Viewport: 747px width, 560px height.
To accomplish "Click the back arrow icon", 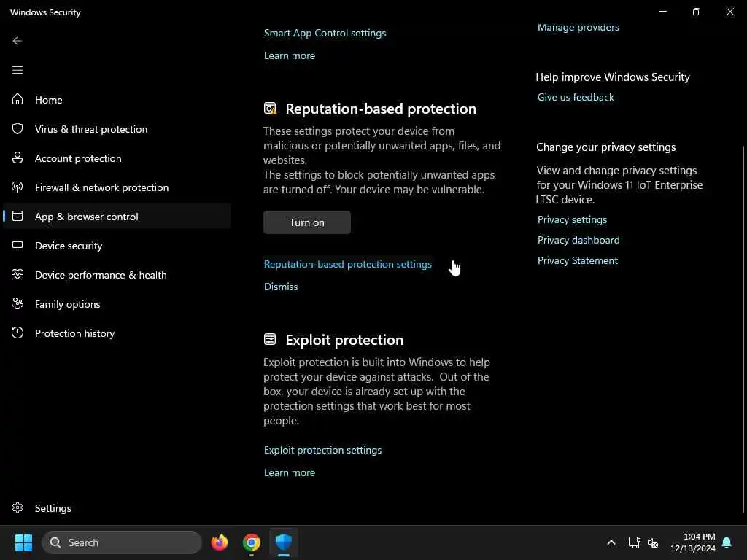I will click(x=18, y=41).
